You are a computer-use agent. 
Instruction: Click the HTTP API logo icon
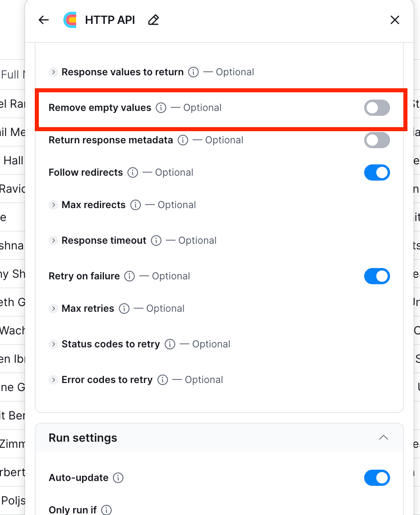70,20
